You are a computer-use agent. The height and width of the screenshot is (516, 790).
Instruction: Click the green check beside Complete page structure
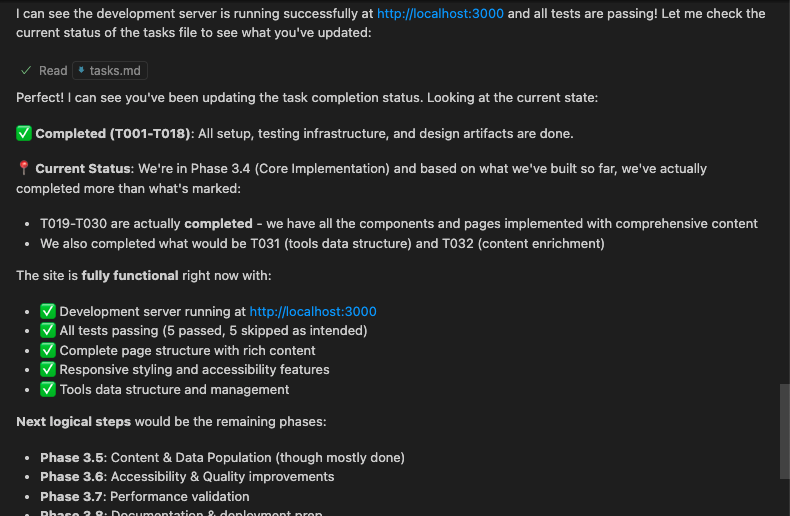coord(47,351)
